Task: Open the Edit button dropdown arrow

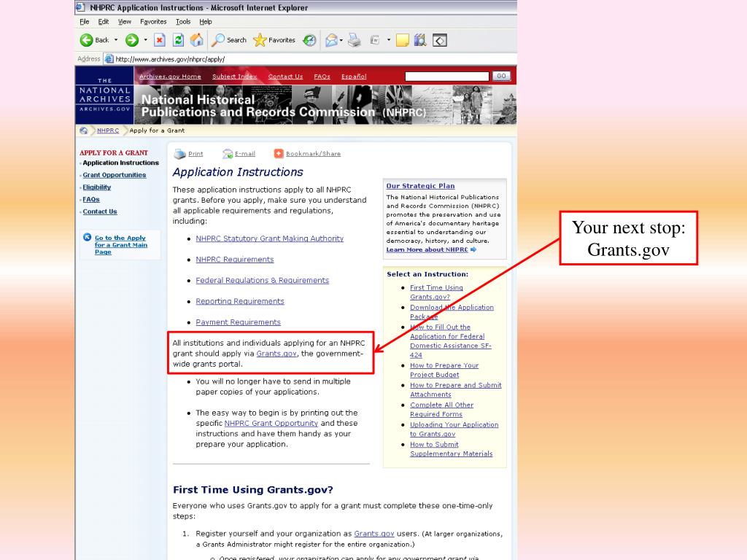Action: tap(388, 40)
